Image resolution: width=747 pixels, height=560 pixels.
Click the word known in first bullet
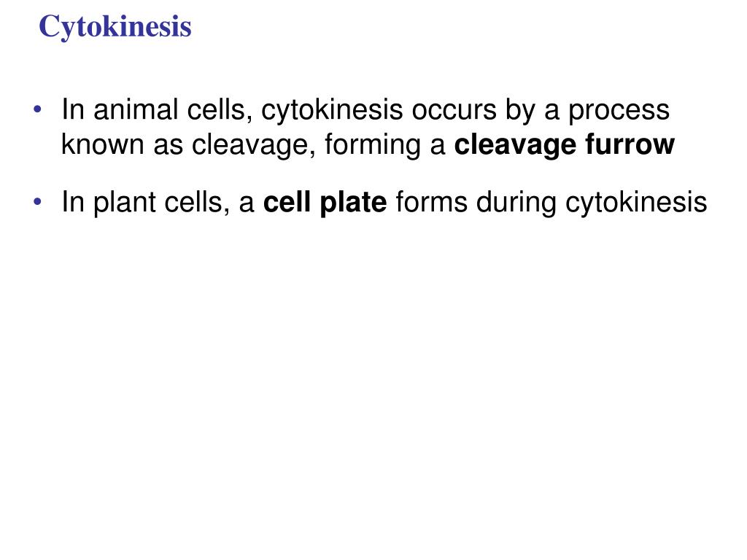[102, 145]
